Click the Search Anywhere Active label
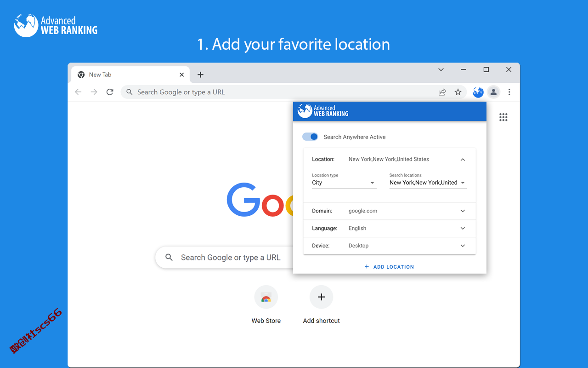 [x=355, y=137]
